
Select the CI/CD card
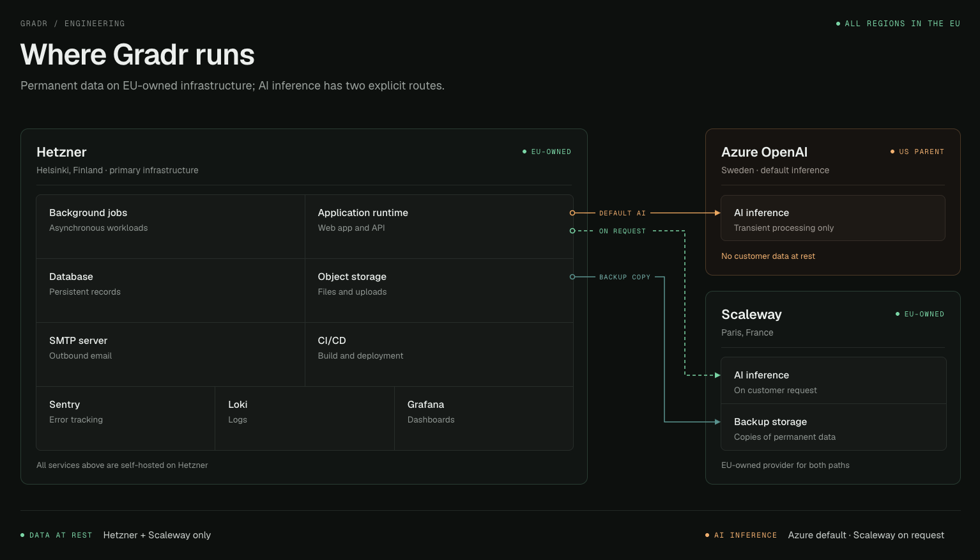click(x=439, y=355)
